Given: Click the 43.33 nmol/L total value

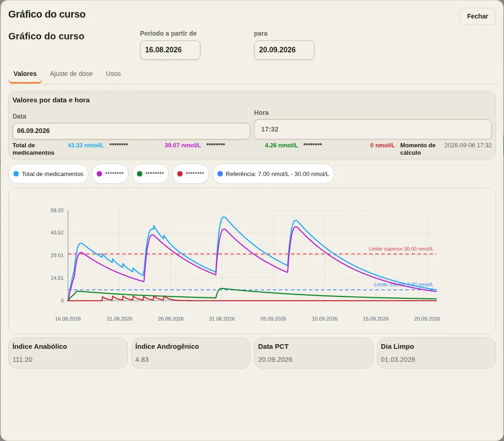Looking at the screenshot, I should (x=86, y=145).
